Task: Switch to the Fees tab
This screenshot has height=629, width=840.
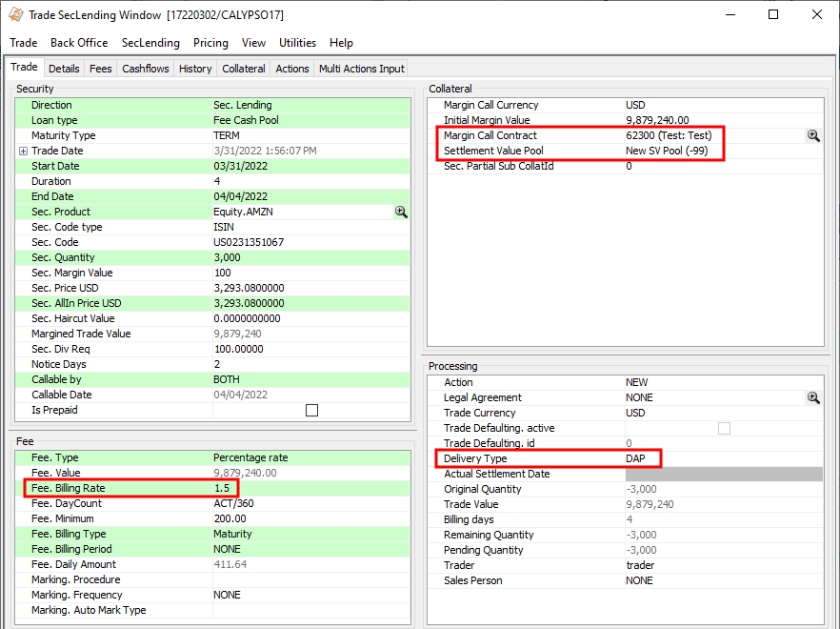Action: pos(101,69)
